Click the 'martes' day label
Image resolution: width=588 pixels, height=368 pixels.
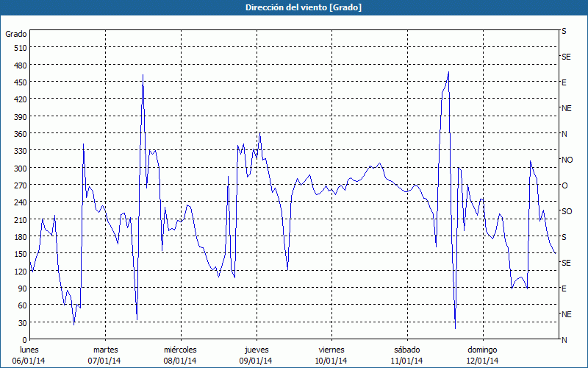point(106,350)
